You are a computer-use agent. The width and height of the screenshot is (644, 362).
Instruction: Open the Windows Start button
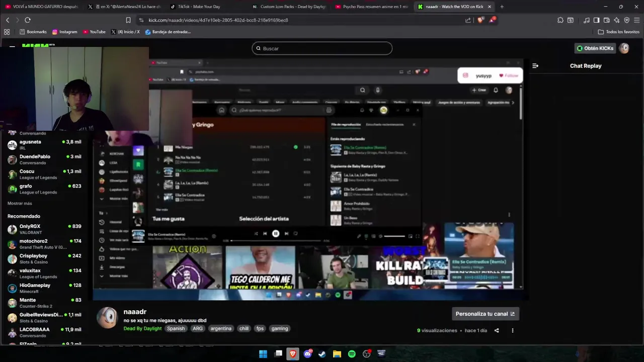(x=263, y=354)
